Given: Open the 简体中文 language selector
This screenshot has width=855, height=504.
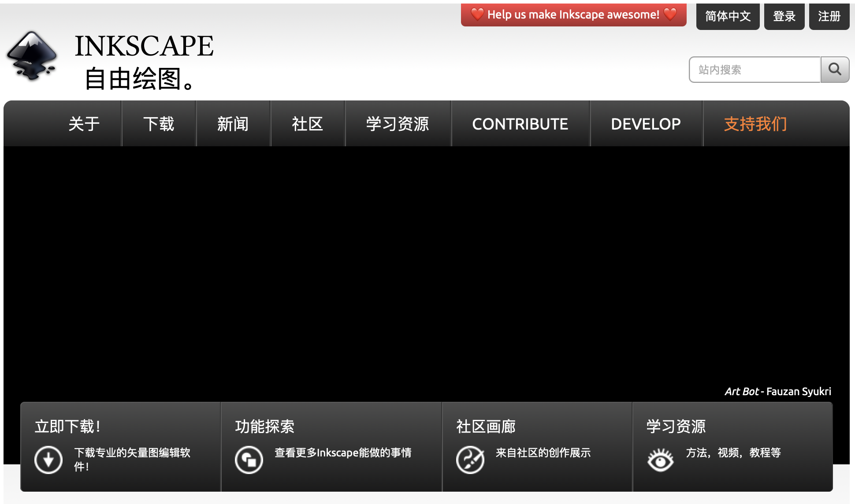Looking at the screenshot, I should tap(728, 16).
